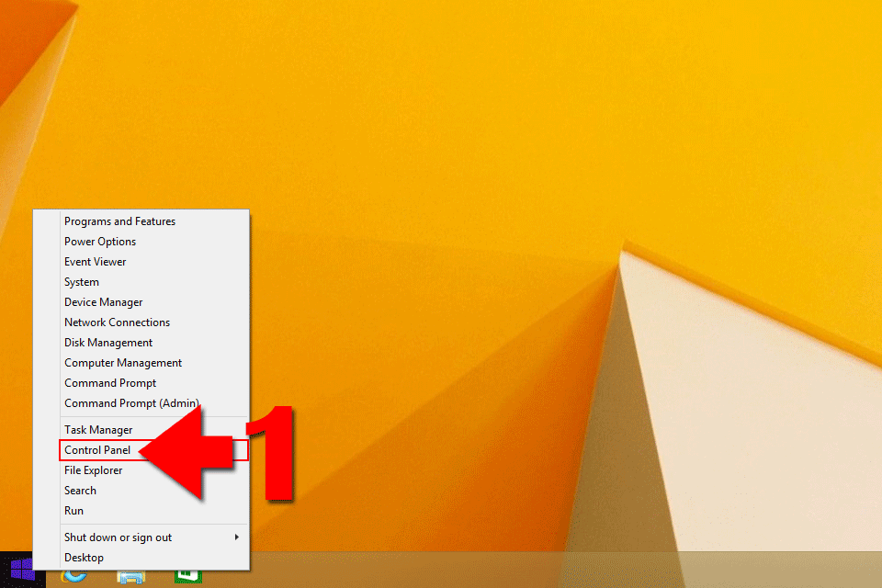Click Desktop at the menu bottom
Viewport: 882px width, 588px height.
[84, 558]
